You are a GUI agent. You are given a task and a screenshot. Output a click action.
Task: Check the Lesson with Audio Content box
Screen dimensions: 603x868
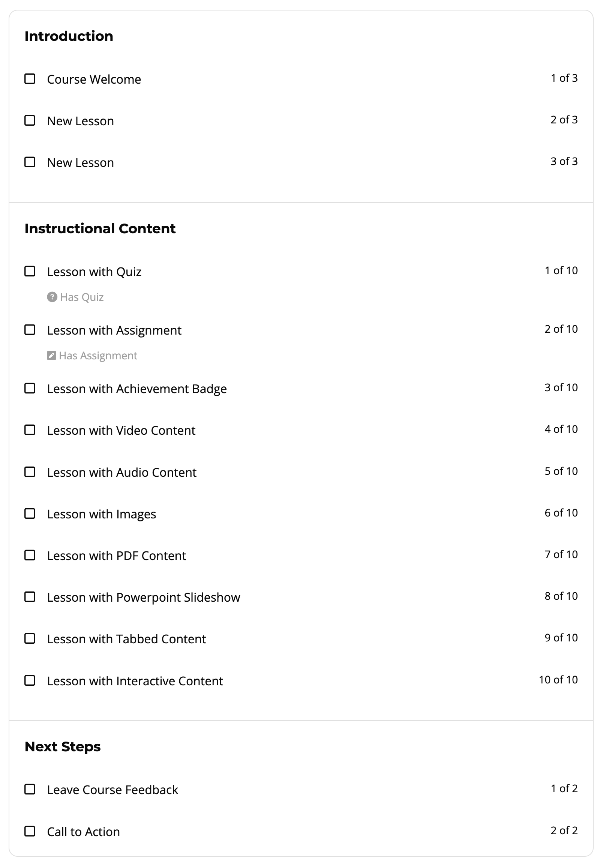[30, 472]
